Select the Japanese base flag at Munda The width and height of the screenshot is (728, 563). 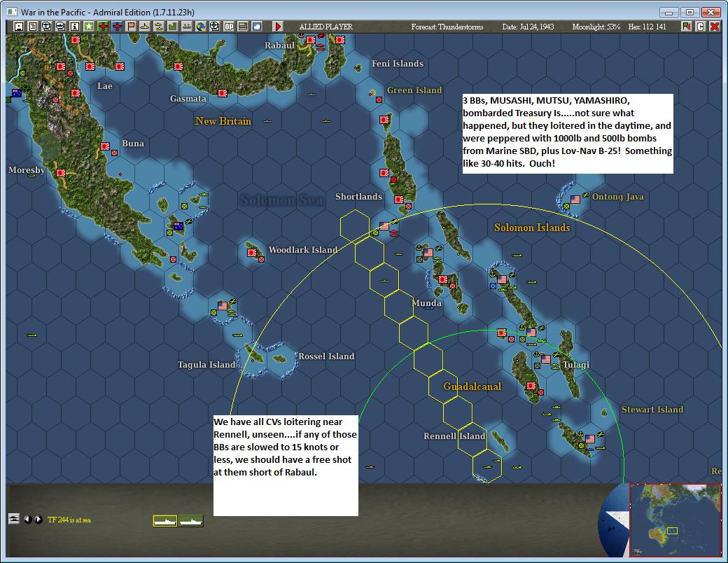pyautogui.click(x=443, y=279)
